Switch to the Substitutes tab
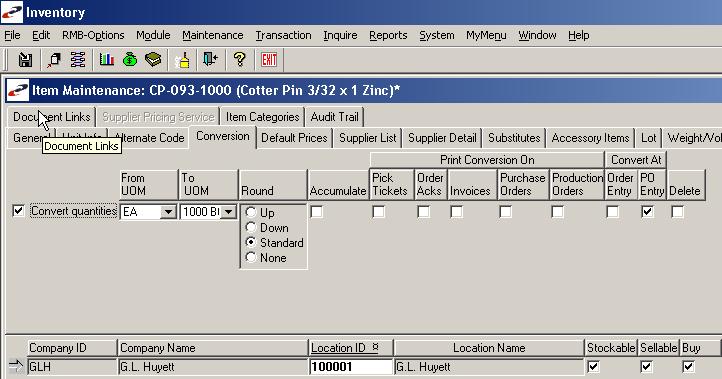Screen dimensions: 722x379 pyautogui.click(x=514, y=138)
